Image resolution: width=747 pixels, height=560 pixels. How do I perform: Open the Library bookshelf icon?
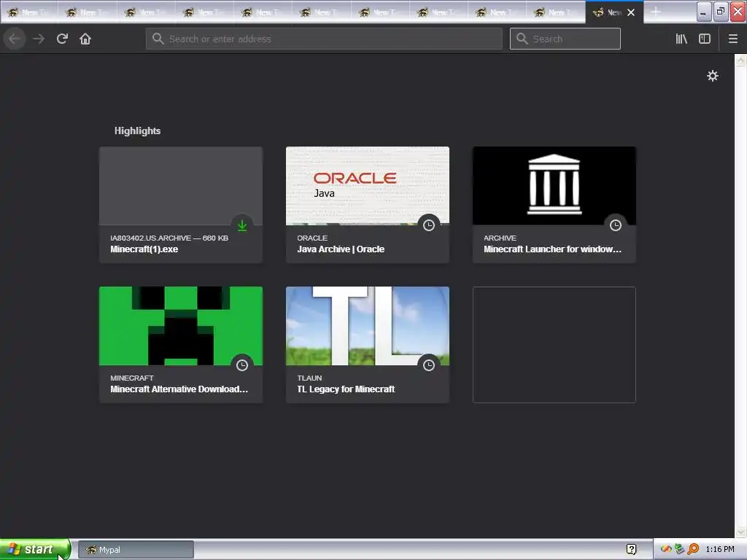pyautogui.click(x=681, y=39)
